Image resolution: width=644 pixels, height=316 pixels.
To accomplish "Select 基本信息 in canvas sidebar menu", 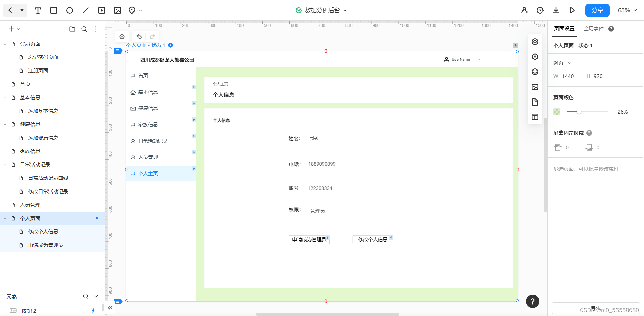I will pos(161,92).
